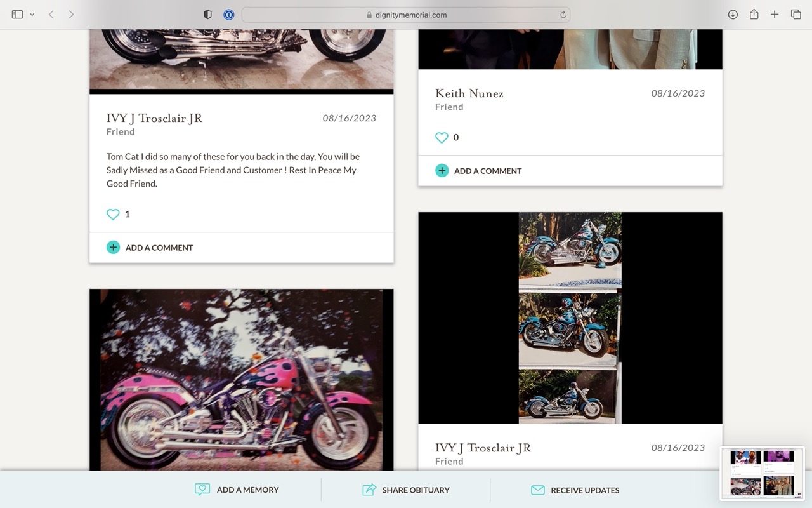Open the chrome motorcycle photo at top
Screen dimensions: 812x508
coord(241,61)
